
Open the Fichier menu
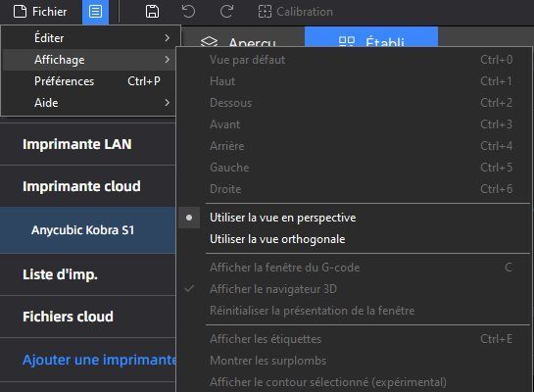(40, 12)
